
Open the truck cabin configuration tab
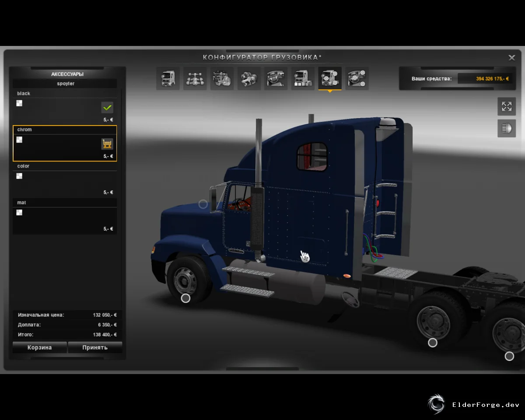tap(168, 79)
